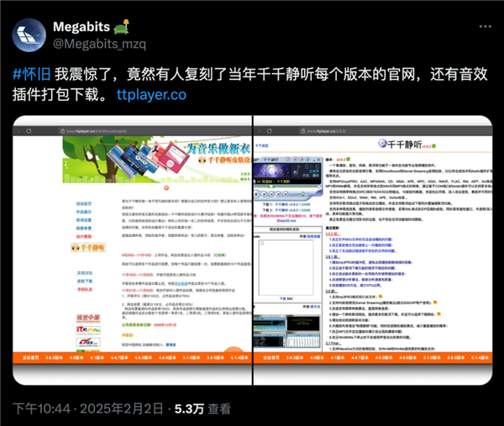The height and width of the screenshot is (426, 504).
Task: Open the left website screenshot image
Action: pyautogui.click(x=133, y=251)
